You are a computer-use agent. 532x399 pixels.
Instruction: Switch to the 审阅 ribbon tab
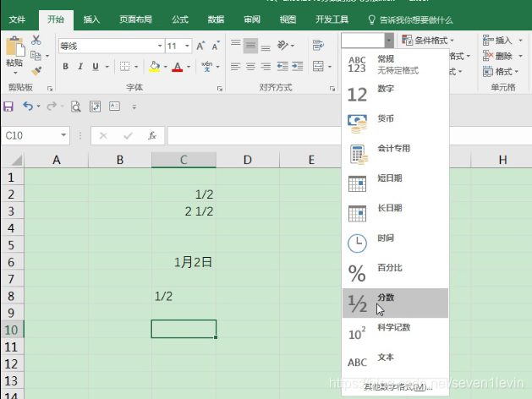pyautogui.click(x=252, y=19)
